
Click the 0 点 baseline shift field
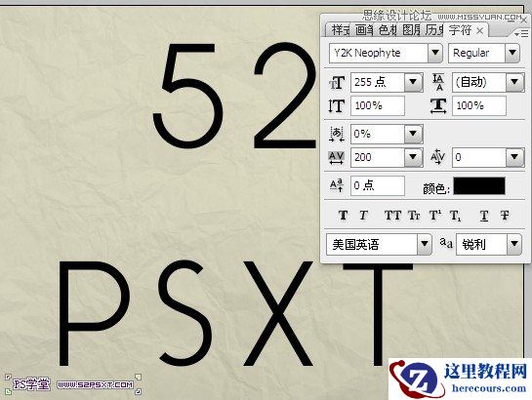(378, 185)
